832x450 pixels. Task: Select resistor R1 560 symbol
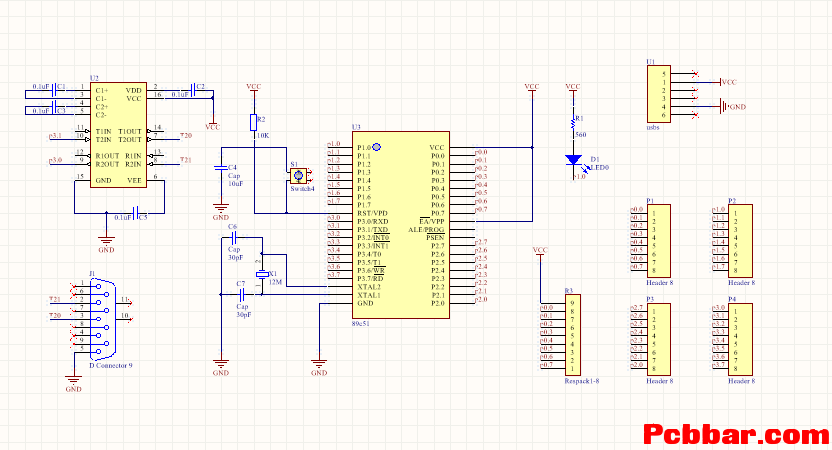573,123
